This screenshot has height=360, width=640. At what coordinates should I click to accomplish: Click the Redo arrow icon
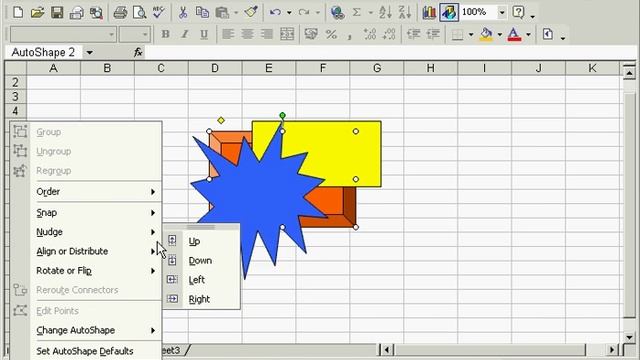(x=304, y=12)
